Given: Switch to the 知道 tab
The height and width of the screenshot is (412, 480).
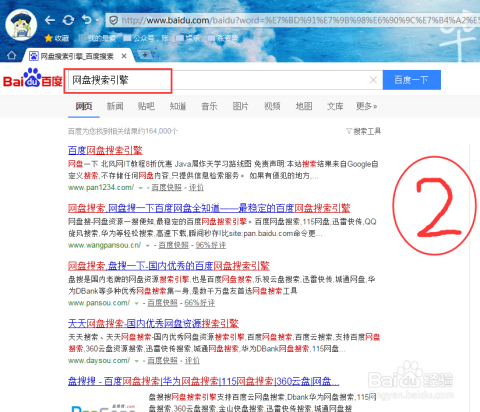Looking at the screenshot, I should [178, 106].
